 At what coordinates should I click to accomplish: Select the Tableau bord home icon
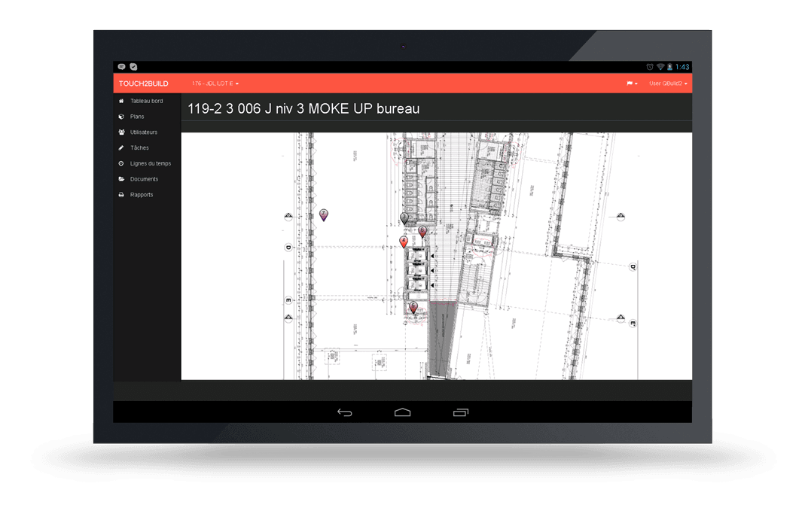point(120,100)
